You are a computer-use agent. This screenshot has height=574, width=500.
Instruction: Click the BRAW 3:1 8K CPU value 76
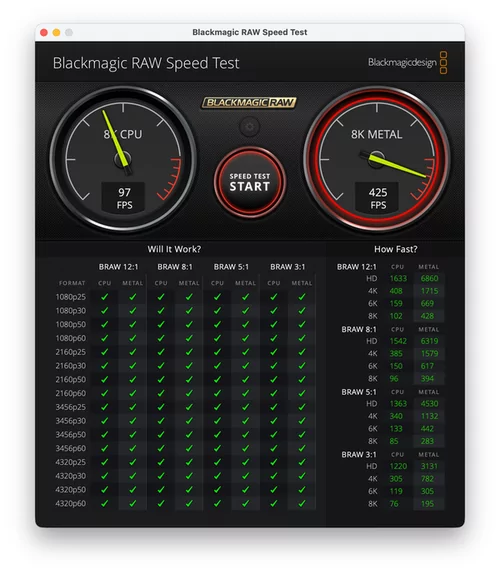pyautogui.click(x=394, y=504)
